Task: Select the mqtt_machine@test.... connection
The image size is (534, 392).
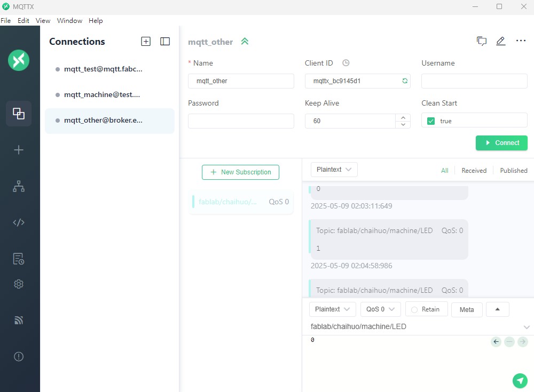Action: (109, 94)
